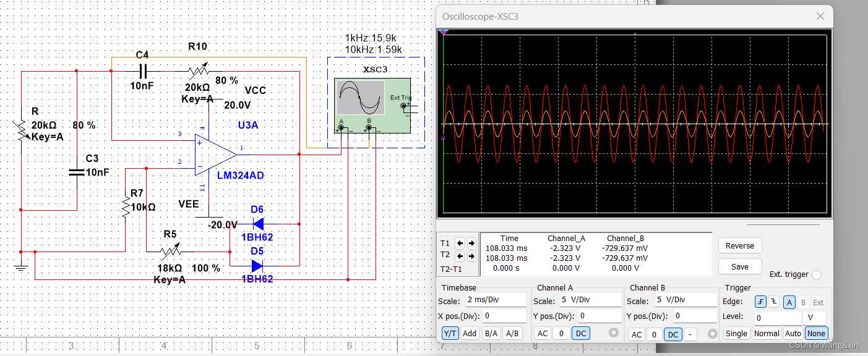Switch timebase mode to A/B
868x356 pixels.
[512, 333]
